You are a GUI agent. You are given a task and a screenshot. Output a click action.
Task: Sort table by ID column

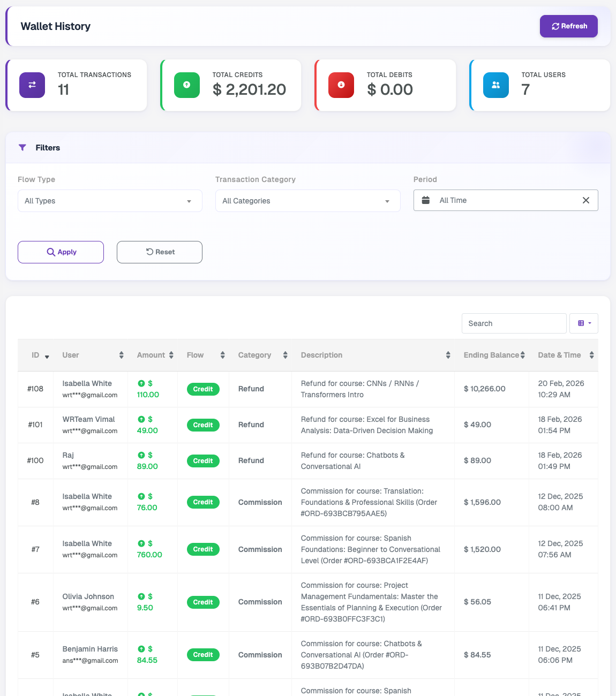coord(35,355)
